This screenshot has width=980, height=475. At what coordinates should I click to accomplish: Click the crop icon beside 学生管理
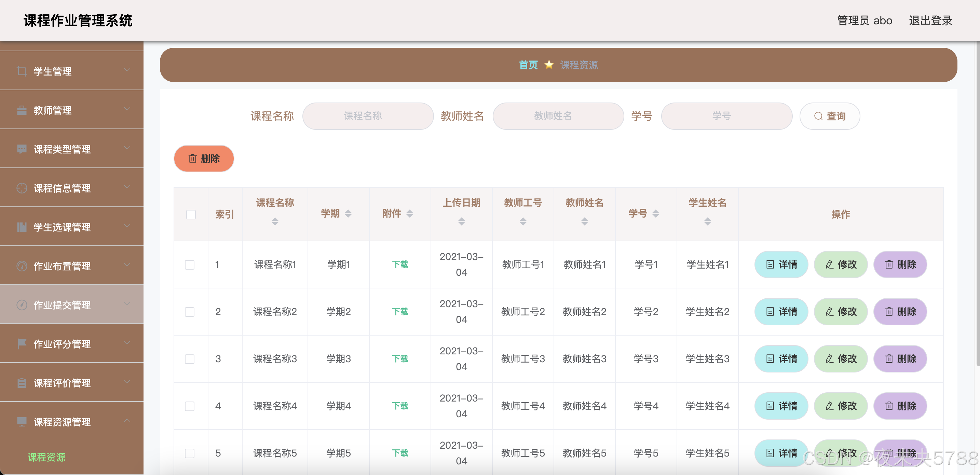(22, 71)
